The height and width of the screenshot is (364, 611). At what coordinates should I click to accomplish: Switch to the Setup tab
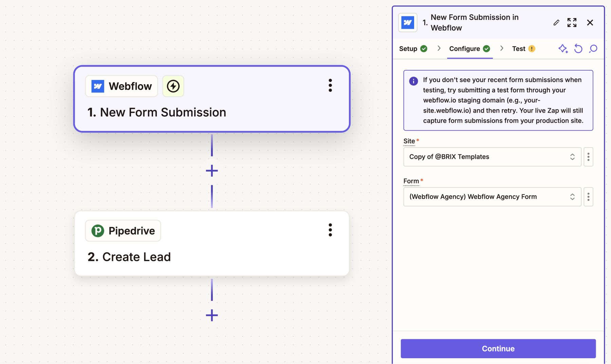[x=413, y=49]
